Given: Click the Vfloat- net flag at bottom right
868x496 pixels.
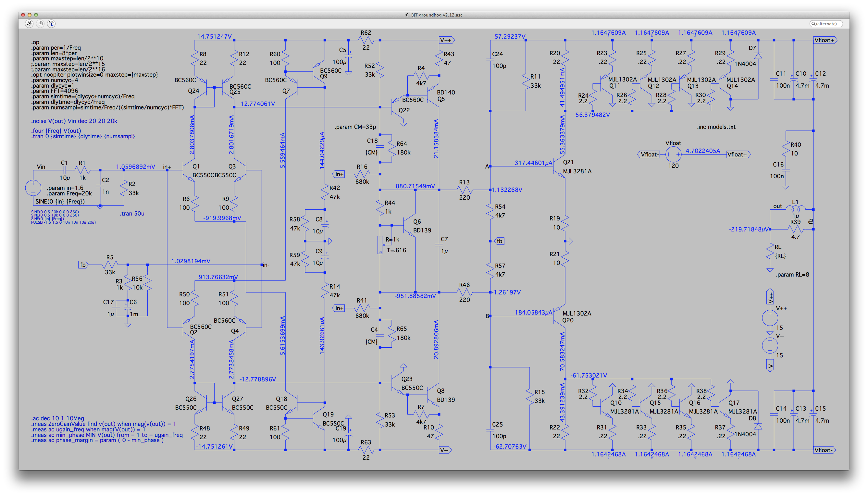Looking at the screenshot, I should coord(825,450).
